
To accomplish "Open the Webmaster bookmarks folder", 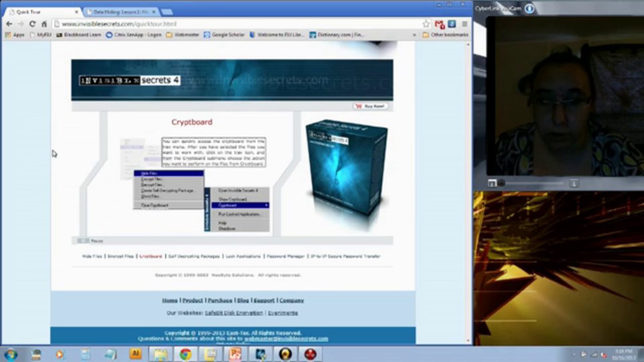I will pyautogui.click(x=183, y=35).
